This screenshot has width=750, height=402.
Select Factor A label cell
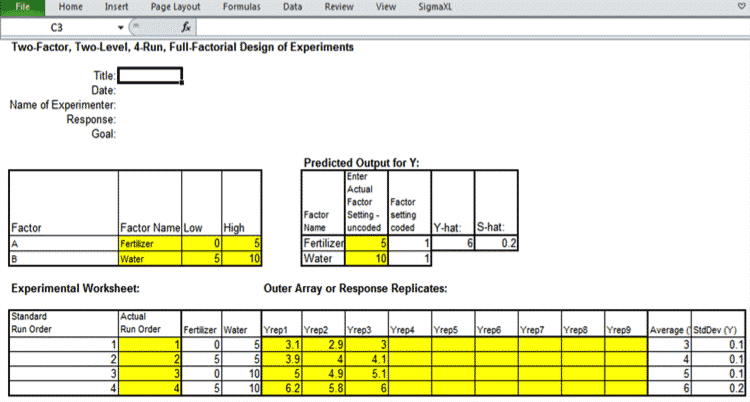pos(63,244)
